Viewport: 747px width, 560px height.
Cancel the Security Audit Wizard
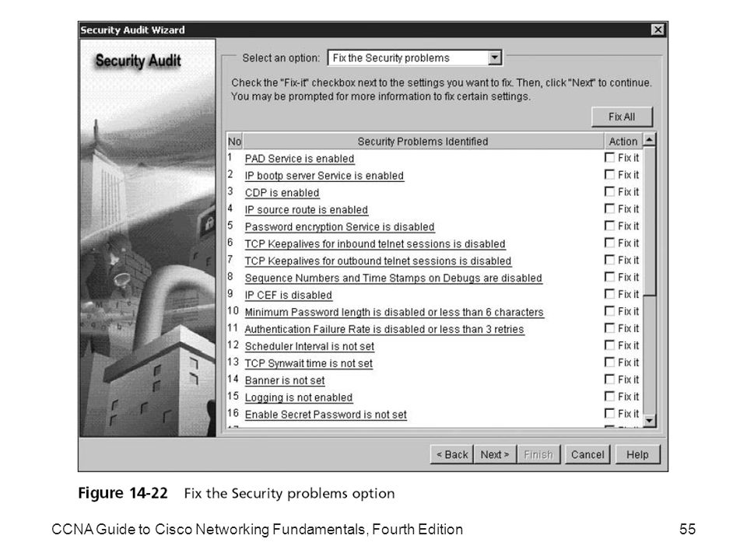tap(587, 455)
